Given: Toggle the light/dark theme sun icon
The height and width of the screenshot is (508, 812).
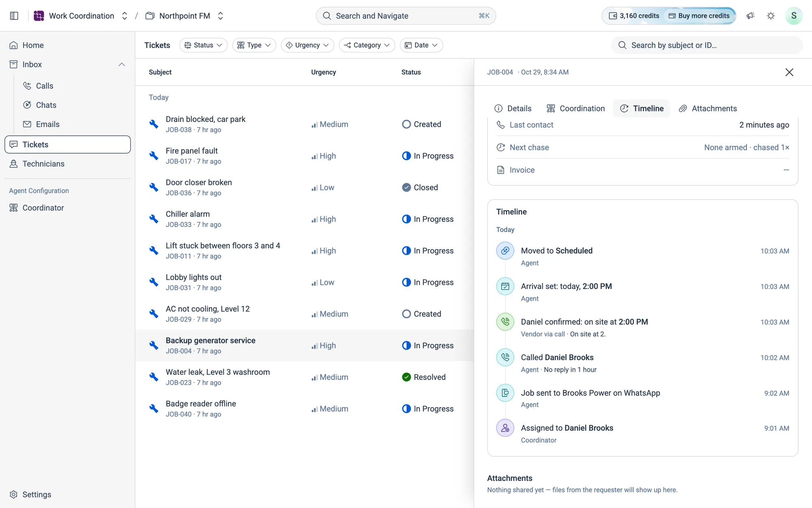Looking at the screenshot, I should (771, 16).
